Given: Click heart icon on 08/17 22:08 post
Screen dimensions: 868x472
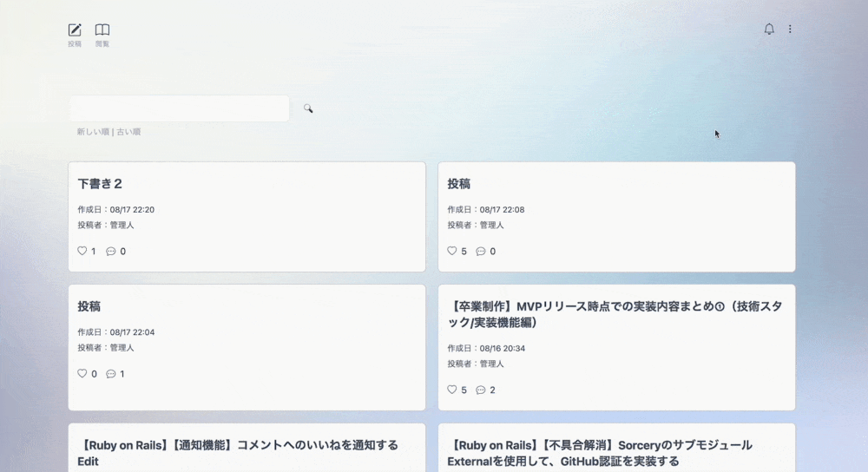Looking at the screenshot, I should pyautogui.click(x=451, y=251).
